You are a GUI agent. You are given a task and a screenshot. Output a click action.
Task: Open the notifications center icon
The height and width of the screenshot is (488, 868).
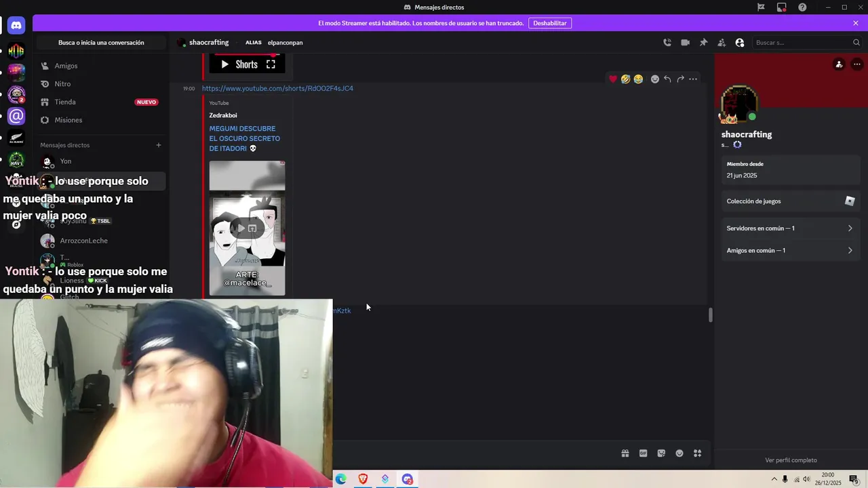click(x=854, y=479)
